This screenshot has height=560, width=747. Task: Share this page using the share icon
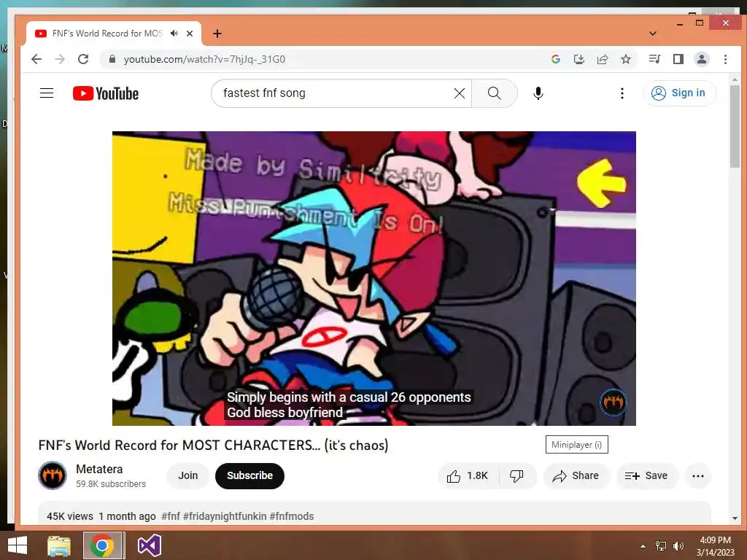point(603,59)
